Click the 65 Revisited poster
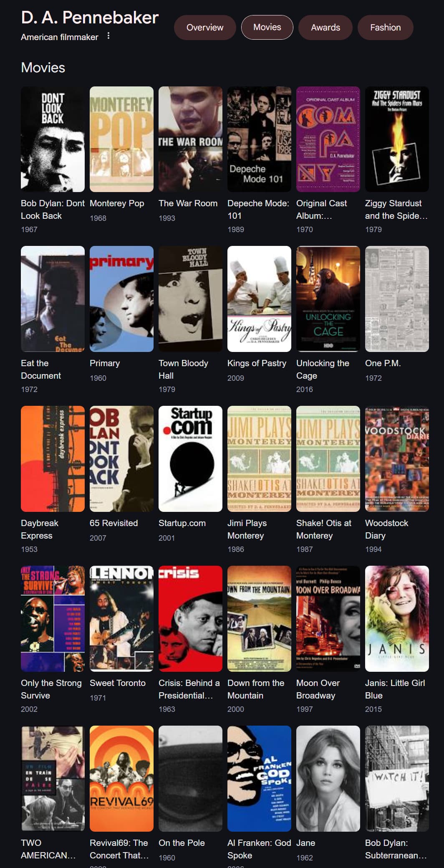Screen dimensions: 444x868 (121, 459)
